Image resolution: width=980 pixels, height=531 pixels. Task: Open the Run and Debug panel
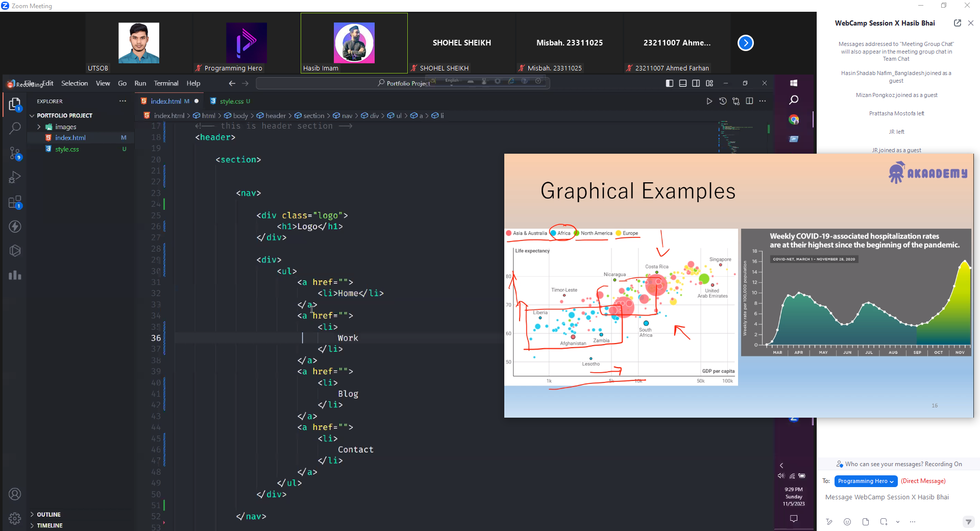pos(15,177)
